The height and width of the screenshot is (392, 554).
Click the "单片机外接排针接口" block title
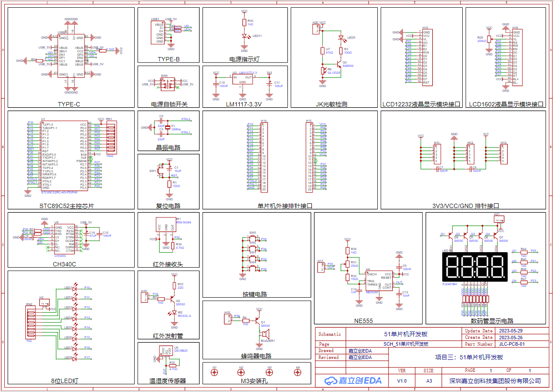pos(285,206)
